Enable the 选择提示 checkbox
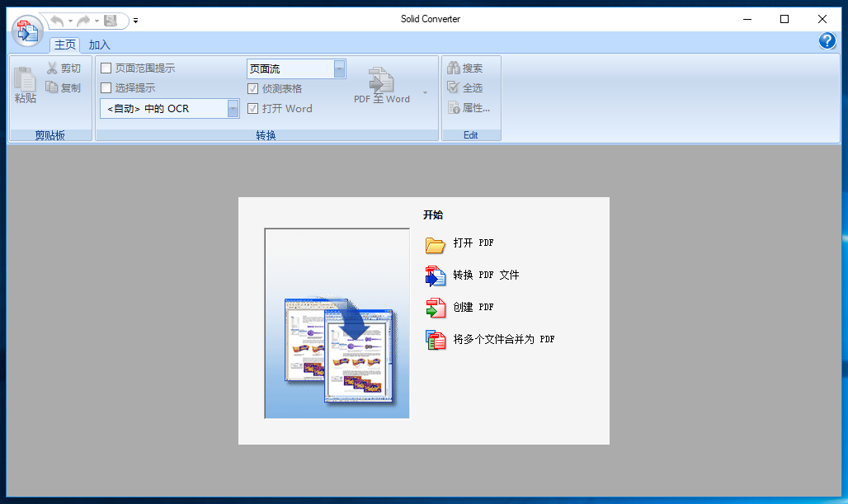The height and width of the screenshot is (504, 848). [106, 87]
